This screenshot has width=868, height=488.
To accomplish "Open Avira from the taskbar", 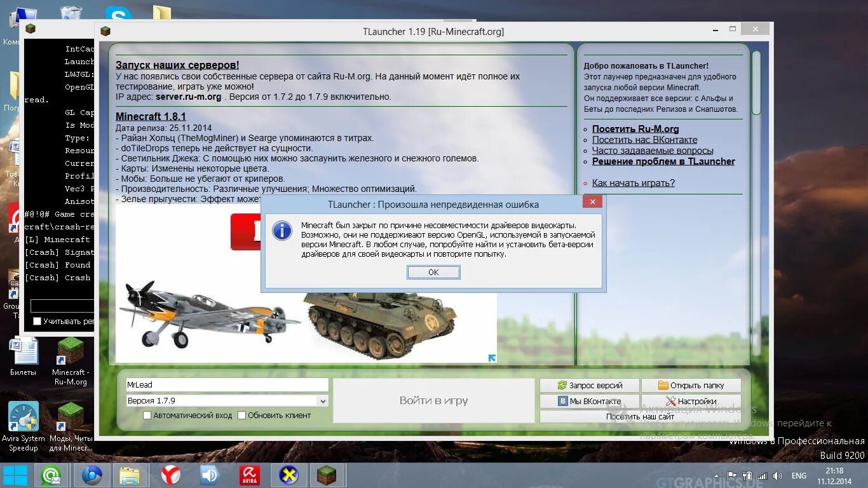I will pyautogui.click(x=249, y=475).
